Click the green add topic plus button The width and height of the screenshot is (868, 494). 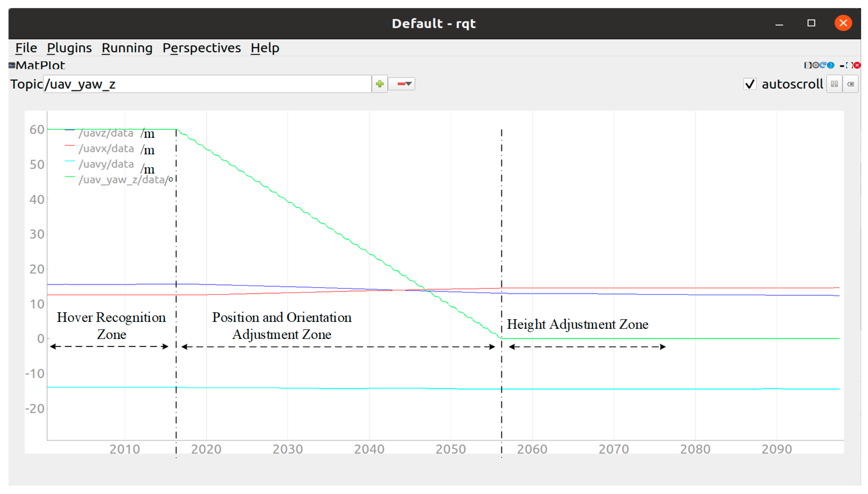point(380,84)
